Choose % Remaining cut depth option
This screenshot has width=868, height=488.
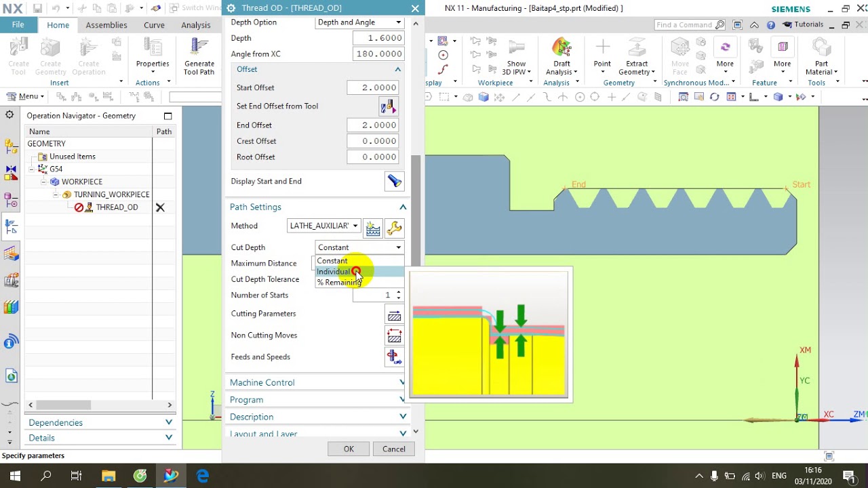359,283
